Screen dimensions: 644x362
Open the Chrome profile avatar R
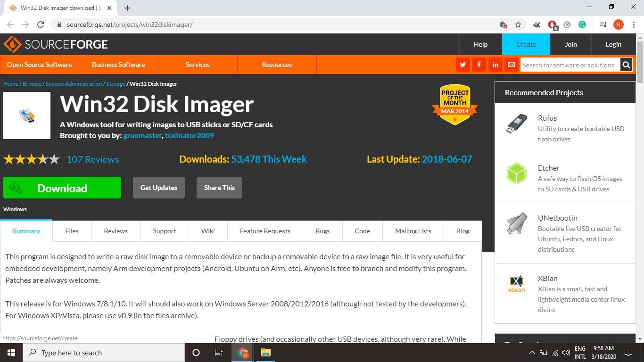coord(619,25)
